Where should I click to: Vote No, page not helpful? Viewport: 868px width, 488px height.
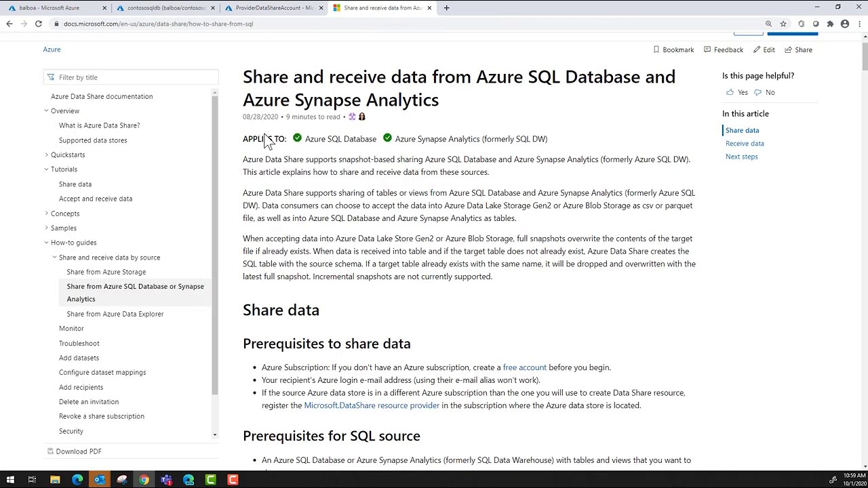pyautogui.click(x=764, y=92)
